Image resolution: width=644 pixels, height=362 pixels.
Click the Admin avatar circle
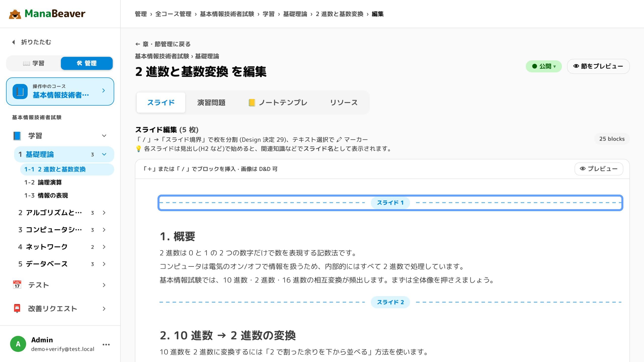[x=18, y=344]
